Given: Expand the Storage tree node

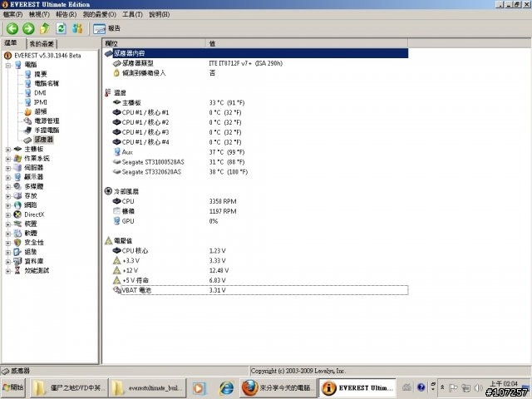Looking at the screenshot, I should tap(8, 196).
